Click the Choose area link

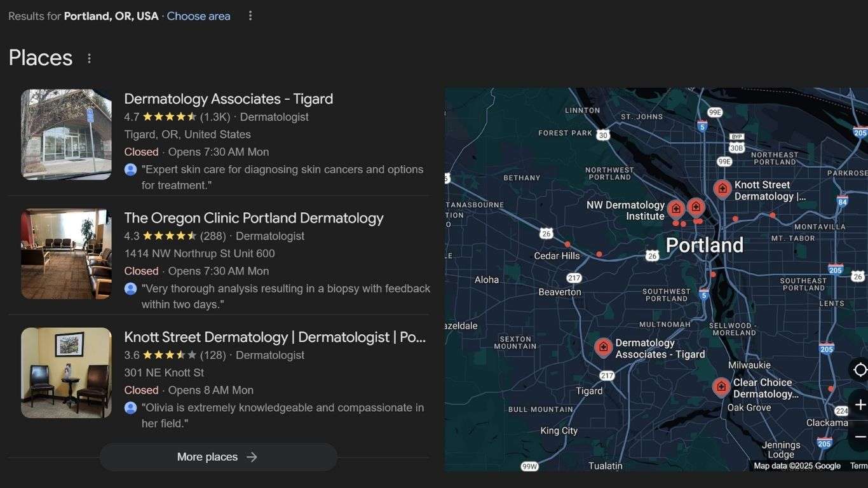(x=198, y=16)
